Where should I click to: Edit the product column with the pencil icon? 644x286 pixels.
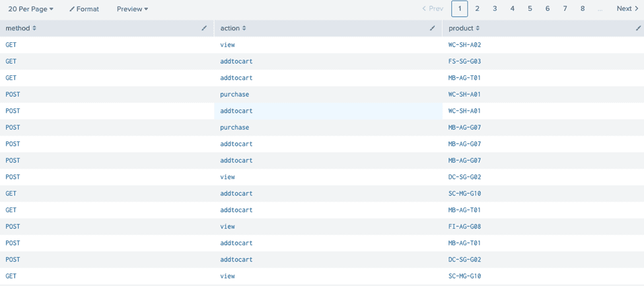click(638, 28)
